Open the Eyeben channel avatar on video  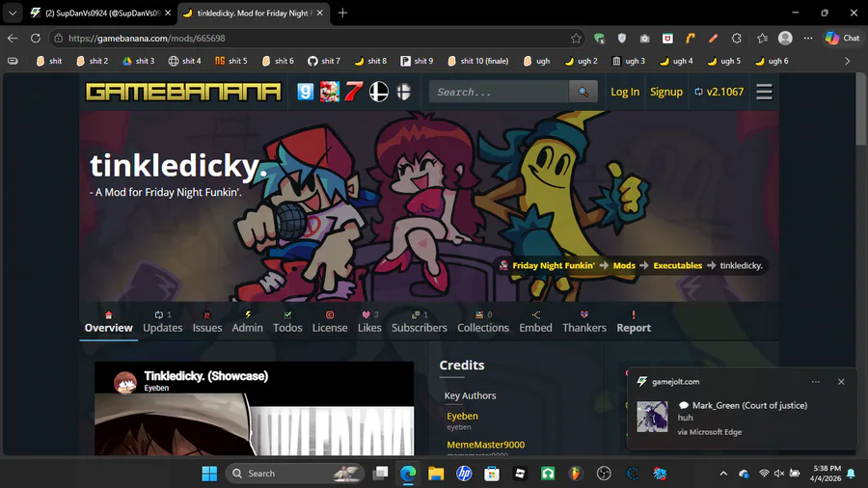[x=125, y=382]
